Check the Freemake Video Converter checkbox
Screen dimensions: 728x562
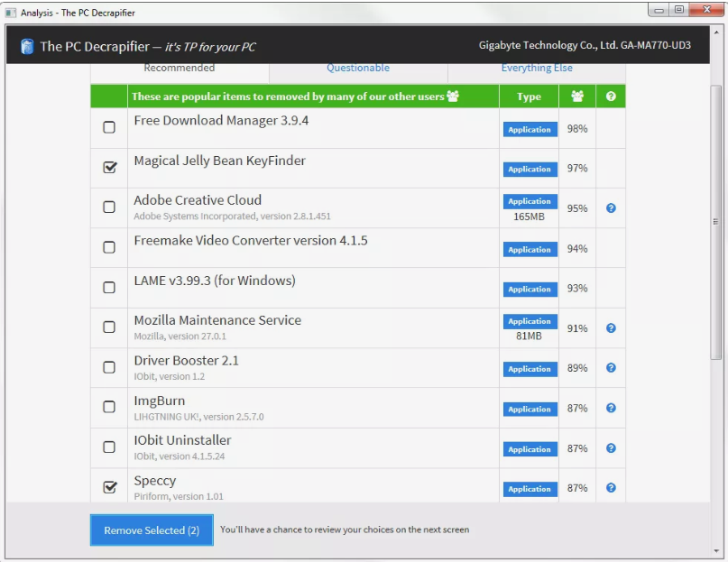[x=109, y=246]
